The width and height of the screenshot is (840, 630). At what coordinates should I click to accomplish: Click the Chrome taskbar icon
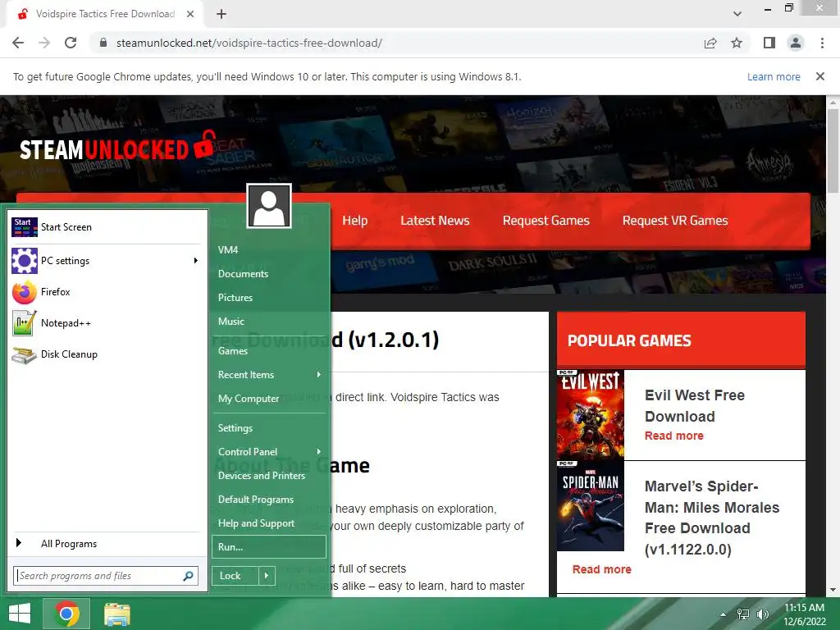pyautogui.click(x=66, y=614)
